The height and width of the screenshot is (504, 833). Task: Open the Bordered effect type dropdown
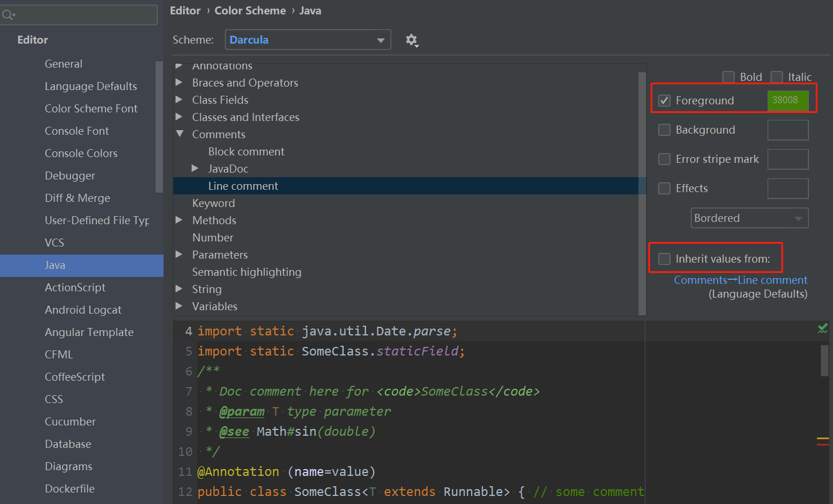(x=750, y=218)
